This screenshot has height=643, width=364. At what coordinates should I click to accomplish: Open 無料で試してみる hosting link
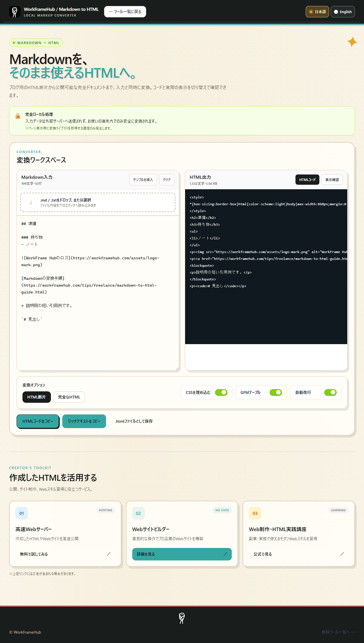pyautogui.click(x=65, y=554)
